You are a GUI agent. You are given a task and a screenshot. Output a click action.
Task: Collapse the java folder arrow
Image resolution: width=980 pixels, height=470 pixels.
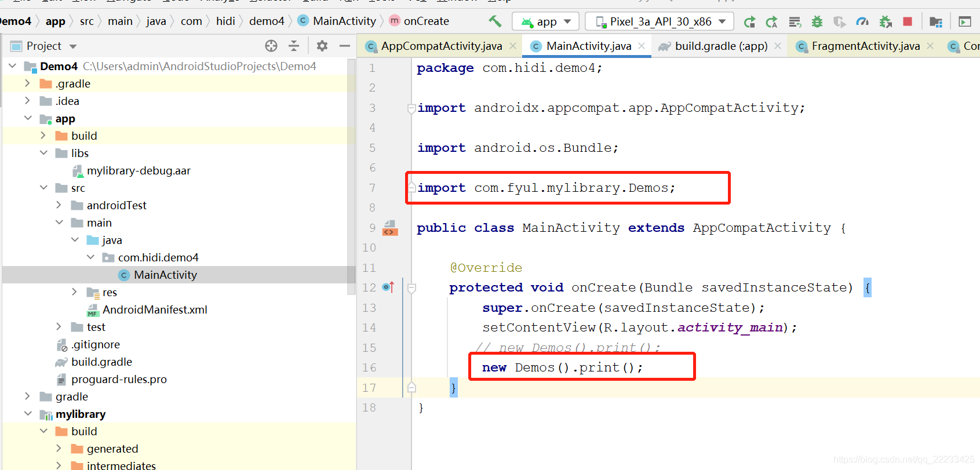pyautogui.click(x=75, y=240)
